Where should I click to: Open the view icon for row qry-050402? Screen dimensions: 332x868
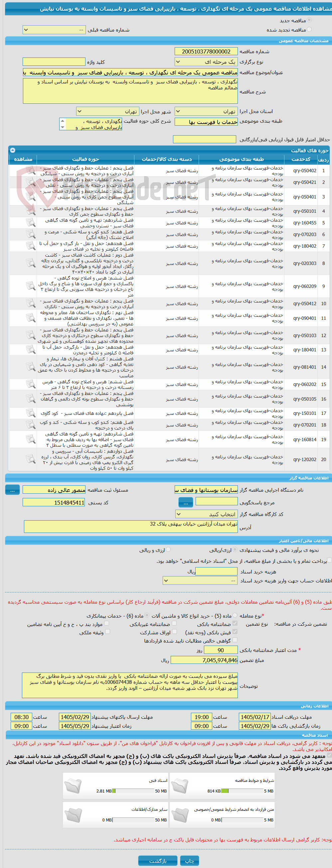31,171
